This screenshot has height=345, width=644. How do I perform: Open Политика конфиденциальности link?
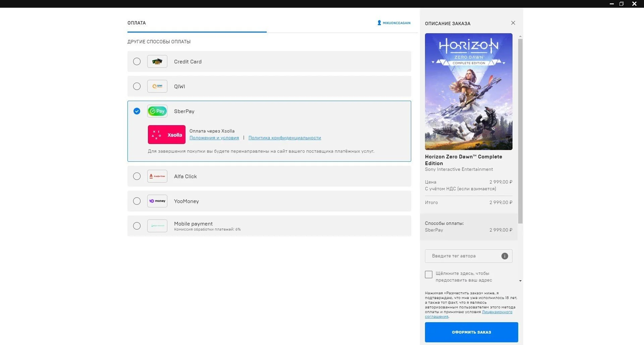[x=285, y=138]
